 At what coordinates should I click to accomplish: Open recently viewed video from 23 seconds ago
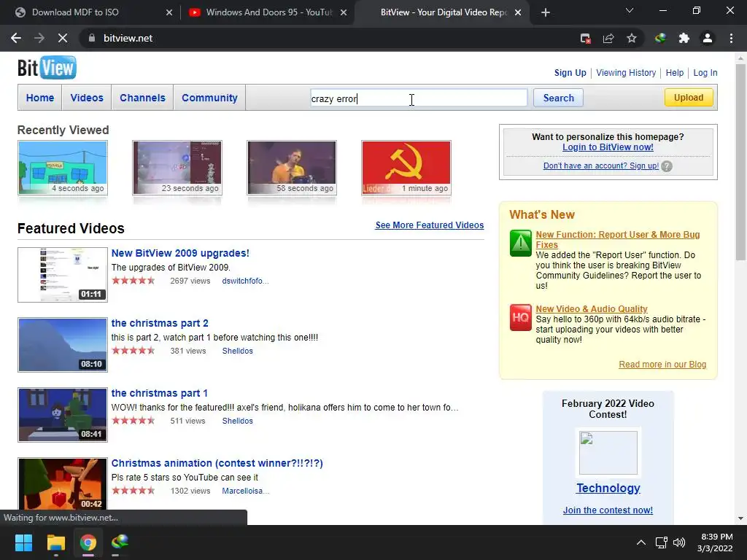pos(177,168)
